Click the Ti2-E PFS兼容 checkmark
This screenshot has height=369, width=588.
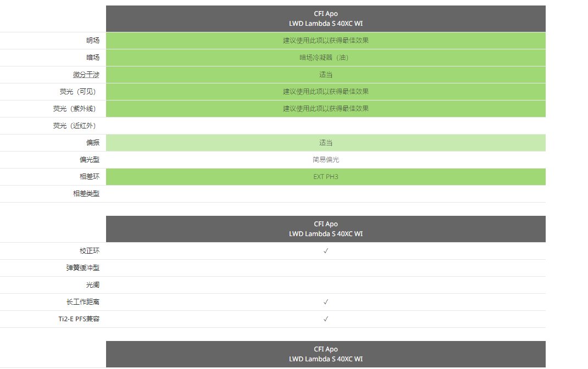pyautogui.click(x=326, y=319)
